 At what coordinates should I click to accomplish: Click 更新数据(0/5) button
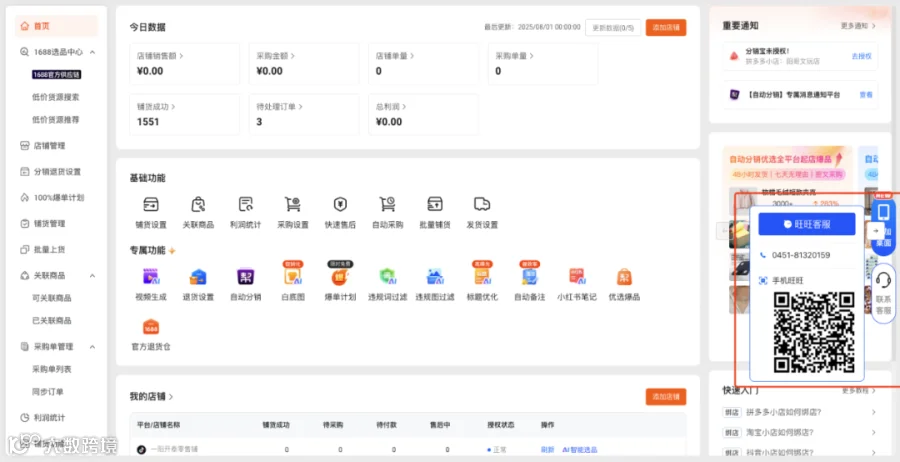(x=612, y=28)
